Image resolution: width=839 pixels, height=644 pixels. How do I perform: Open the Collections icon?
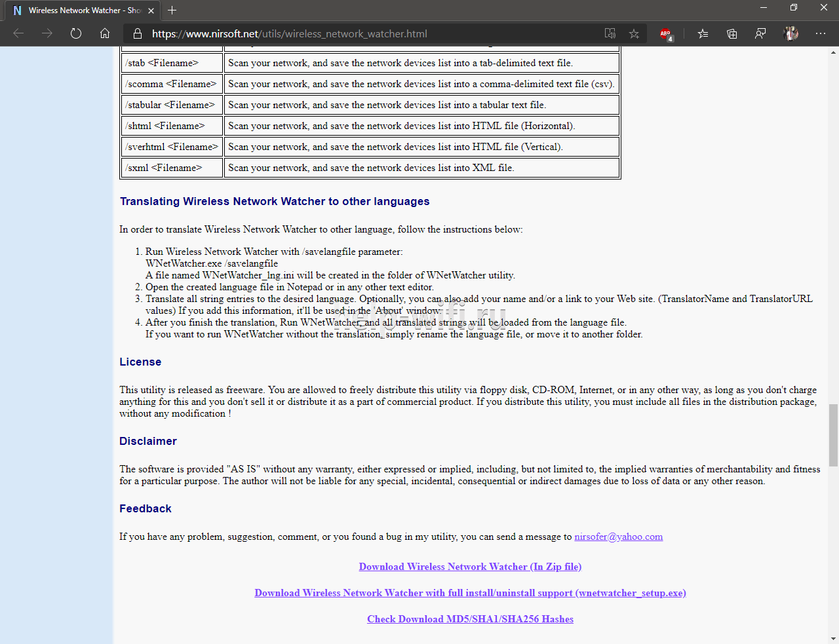(x=732, y=33)
